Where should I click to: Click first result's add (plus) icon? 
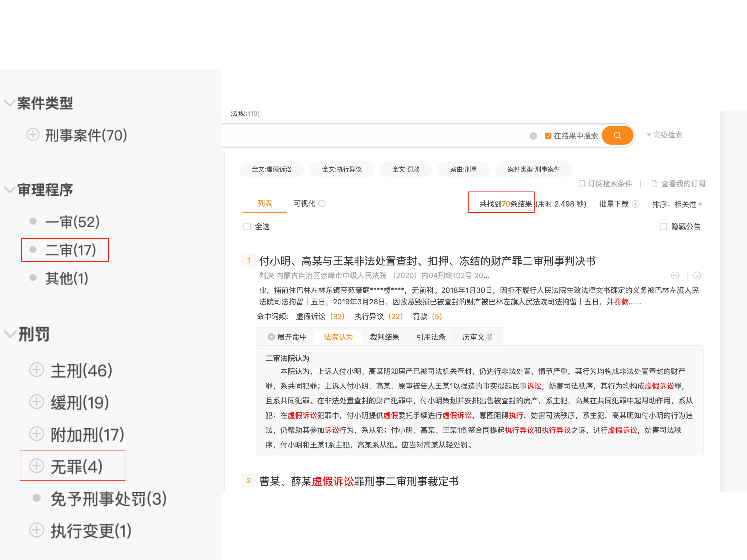pos(675,276)
